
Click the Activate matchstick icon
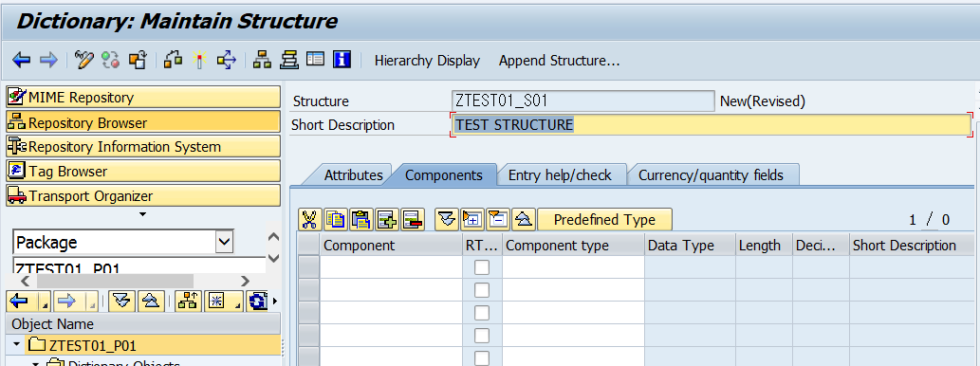tap(199, 60)
